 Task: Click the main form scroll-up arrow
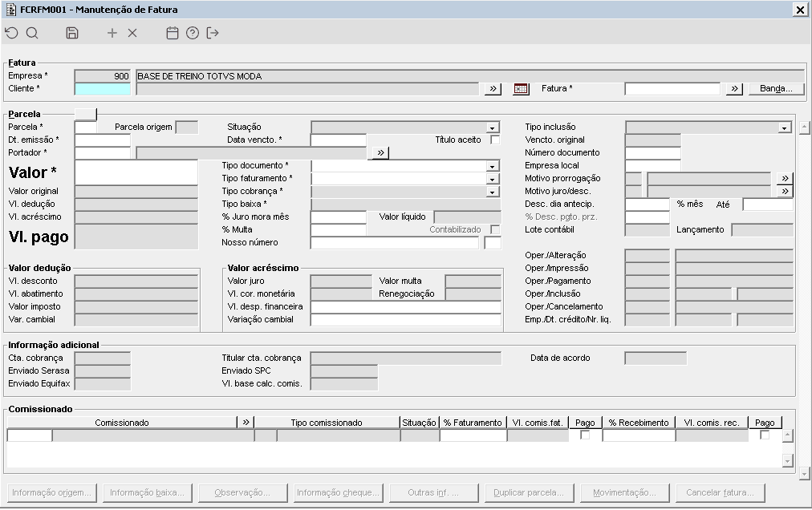pos(804,127)
